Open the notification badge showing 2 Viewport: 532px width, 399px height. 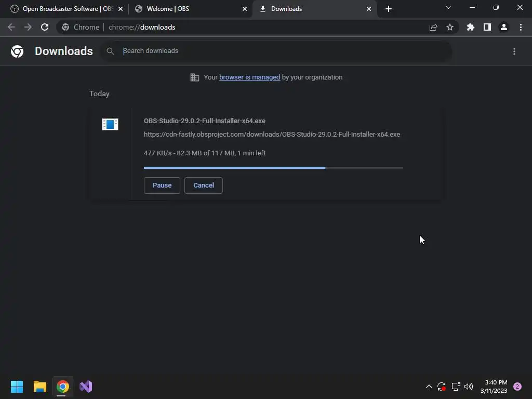click(517, 387)
